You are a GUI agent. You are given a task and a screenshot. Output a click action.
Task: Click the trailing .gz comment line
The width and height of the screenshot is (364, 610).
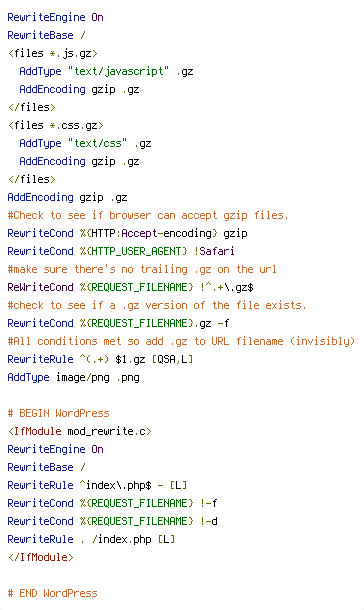142,269
